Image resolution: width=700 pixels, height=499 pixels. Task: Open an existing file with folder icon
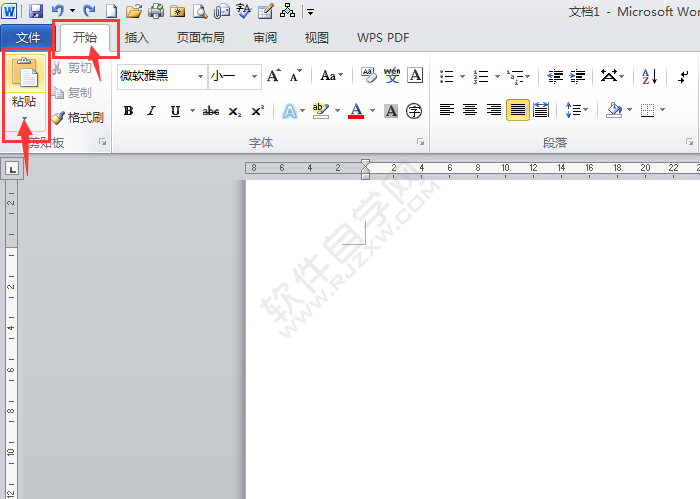click(133, 11)
